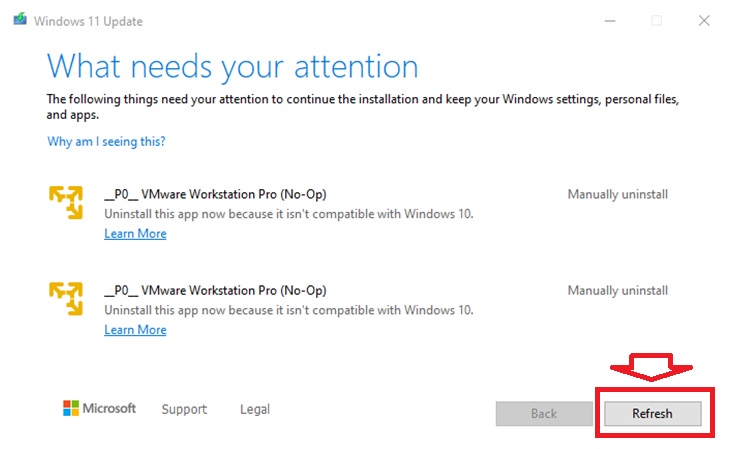The height and width of the screenshot is (449, 730).
Task: Click the Windows 11 Update title bar icon
Action: coord(20,19)
